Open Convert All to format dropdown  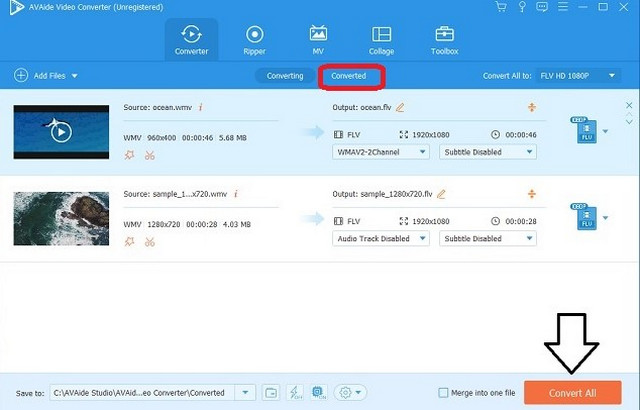tap(577, 76)
